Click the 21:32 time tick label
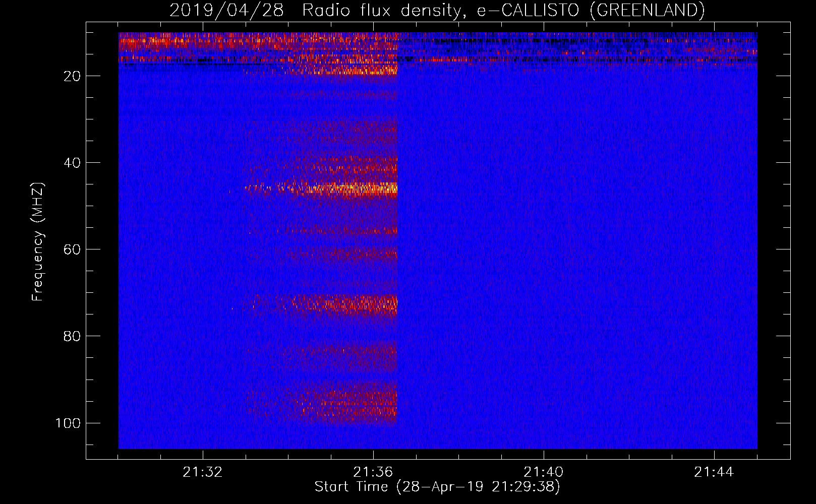816x504 pixels. tap(203, 472)
